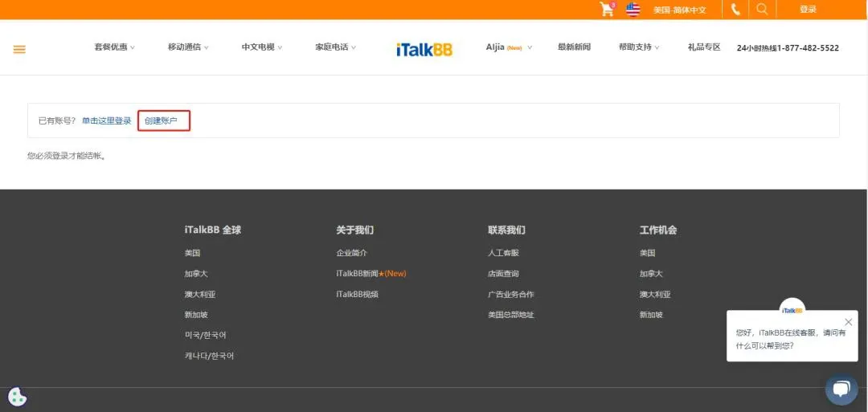
Task: Open the 礼品专区 menu item
Action: pos(704,47)
